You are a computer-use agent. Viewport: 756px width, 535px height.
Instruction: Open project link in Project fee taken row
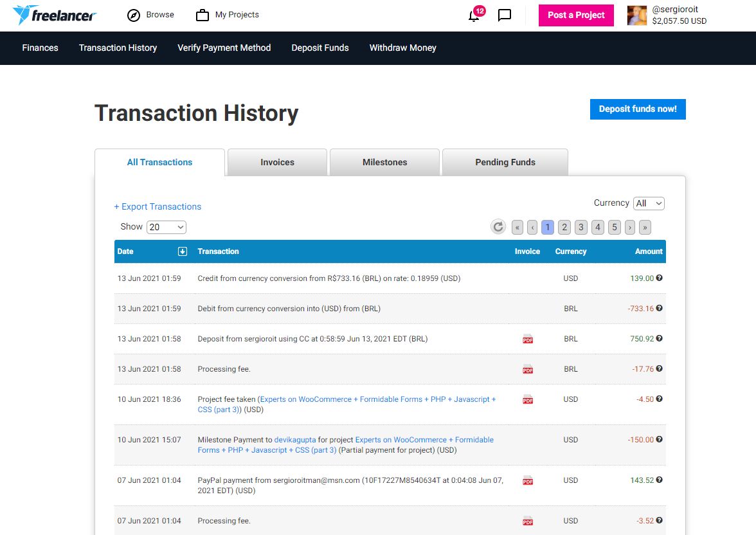[346, 404]
